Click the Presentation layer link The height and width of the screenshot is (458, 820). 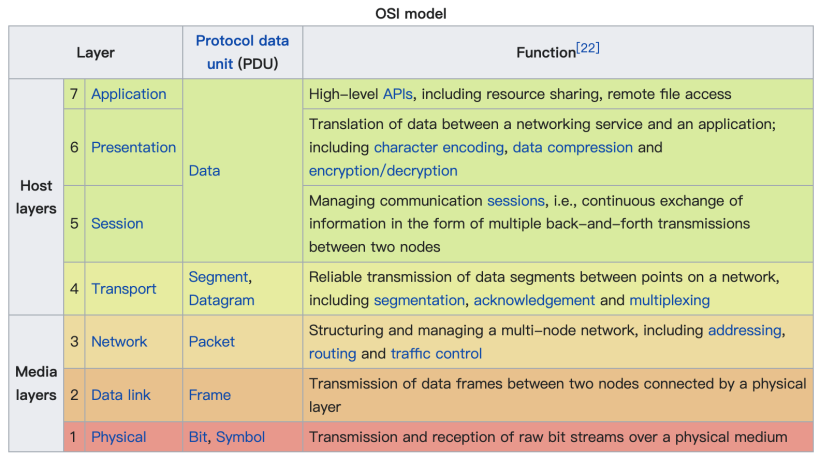(133, 147)
